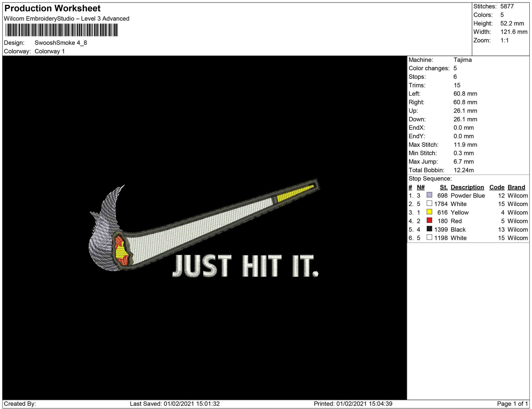Select the Width value '121.6 mm'
The width and height of the screenshot is (532, 409).
point(514,32)
